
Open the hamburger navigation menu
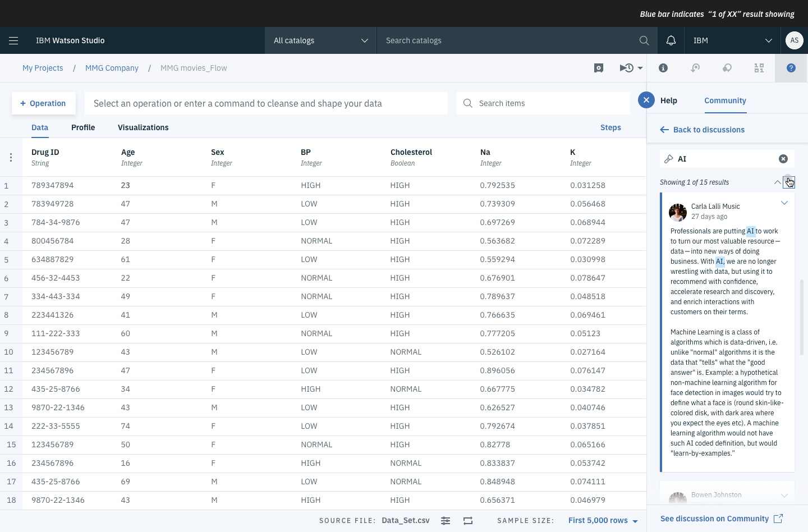[x=13, y=40]
